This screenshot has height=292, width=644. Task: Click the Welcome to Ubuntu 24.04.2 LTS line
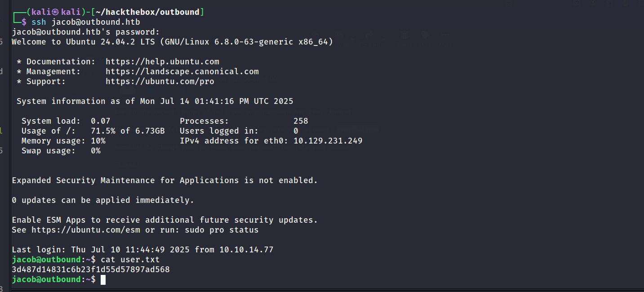[x=173, y=42]
